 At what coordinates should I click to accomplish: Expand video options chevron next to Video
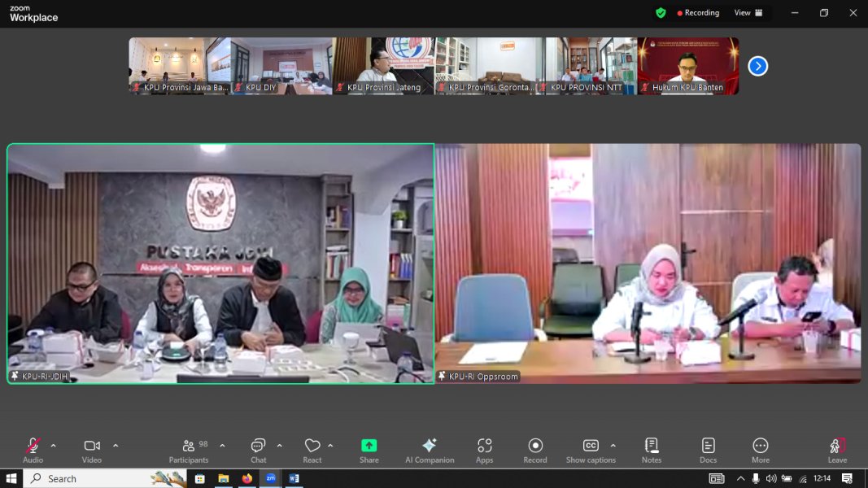pos(116,446)
